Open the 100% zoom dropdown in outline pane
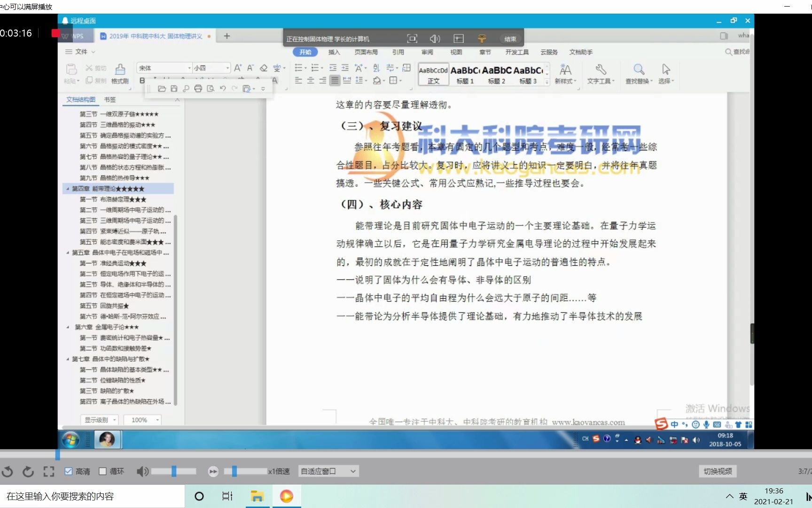The width and height of the screenshot is (812, 508). 142,420
